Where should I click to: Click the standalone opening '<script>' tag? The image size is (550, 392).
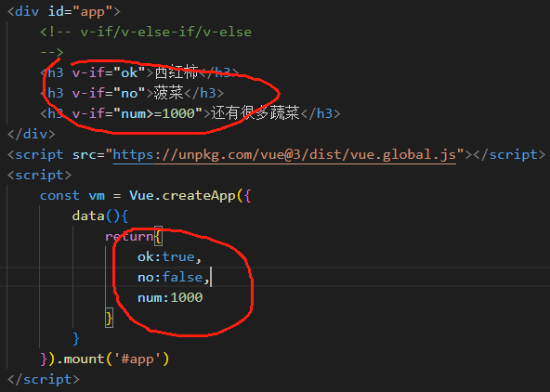pos(39,175)
